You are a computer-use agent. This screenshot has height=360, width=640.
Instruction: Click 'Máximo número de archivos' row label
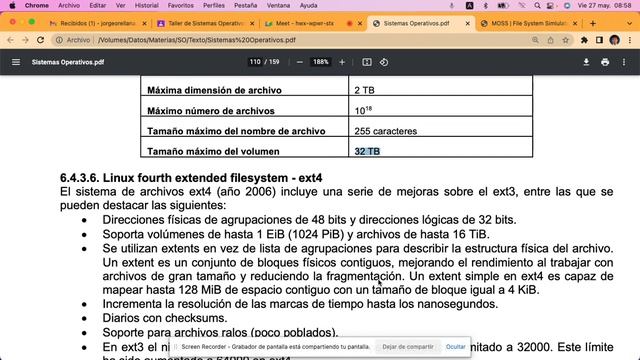(211, 111)
